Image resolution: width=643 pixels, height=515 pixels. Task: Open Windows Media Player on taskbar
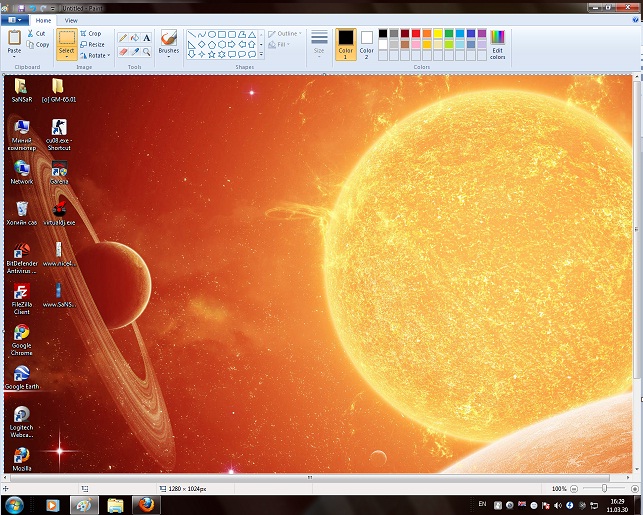coord(52,505)
